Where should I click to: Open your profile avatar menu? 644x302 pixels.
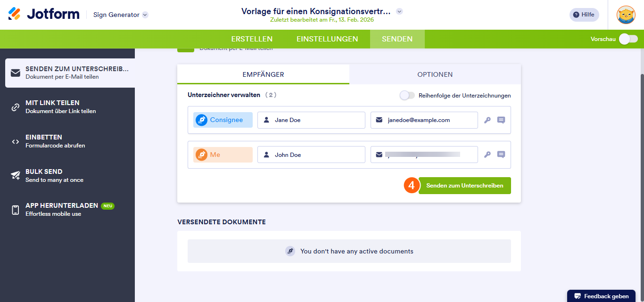(x=626, y=15)
